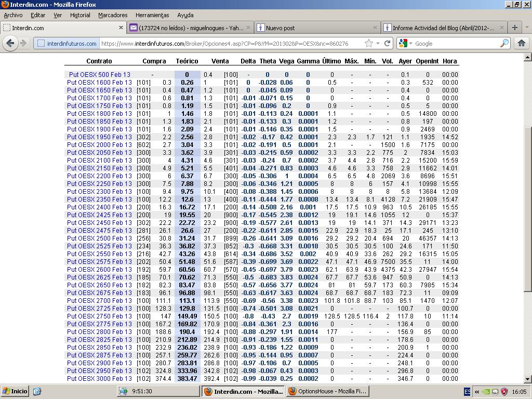532x399 pixels.
Task: Click the interdinfuturos.com site identity badge
Action: coord(67,44)
